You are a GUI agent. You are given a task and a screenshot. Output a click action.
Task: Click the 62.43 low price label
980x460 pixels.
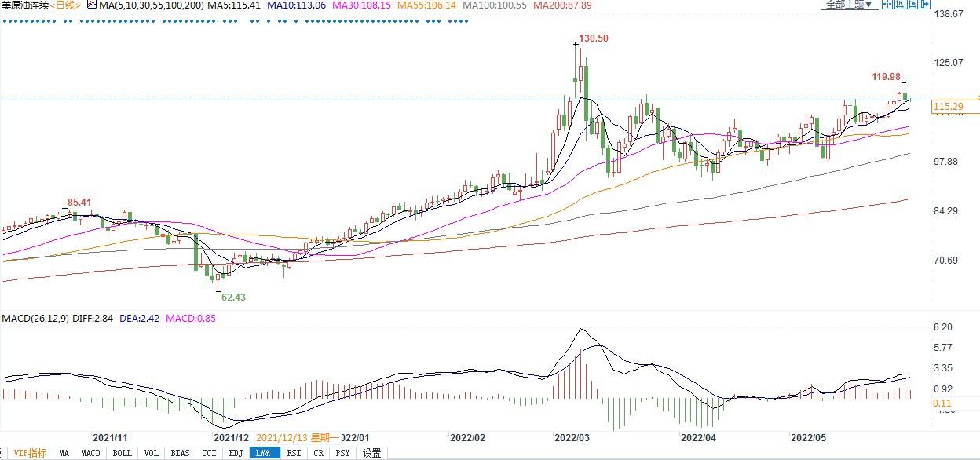click(233, 298)
